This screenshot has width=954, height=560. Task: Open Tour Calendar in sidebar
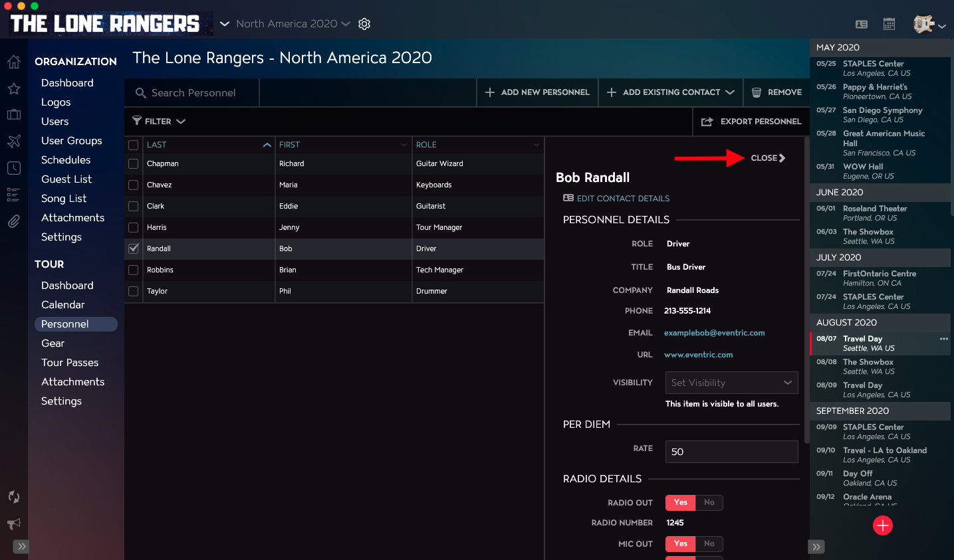coord(63,305)
